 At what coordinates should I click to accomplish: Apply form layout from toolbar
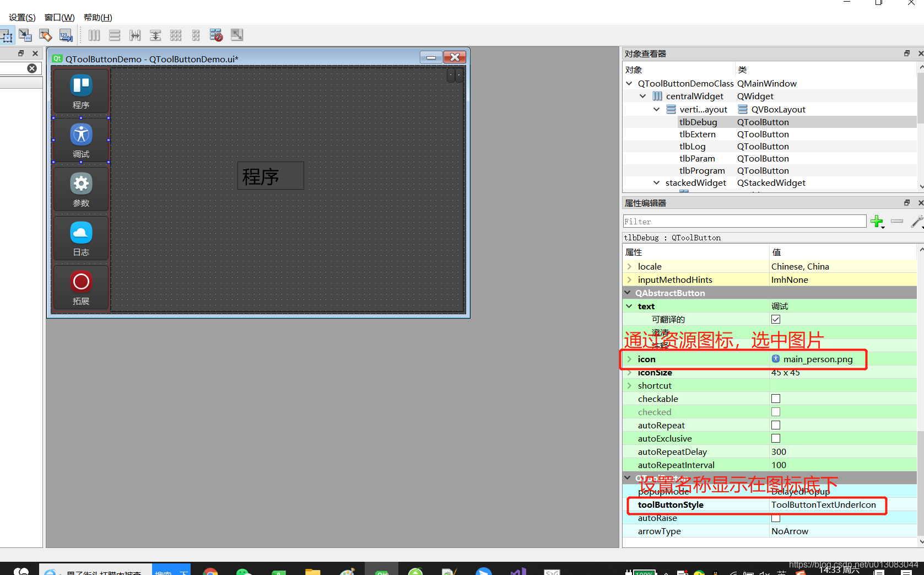coord(196,35)
